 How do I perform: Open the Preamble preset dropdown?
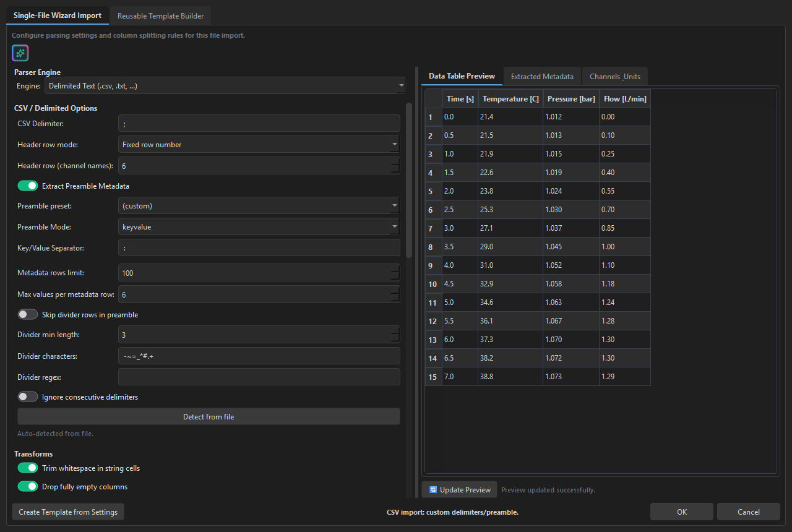click(x=259, y=205)
